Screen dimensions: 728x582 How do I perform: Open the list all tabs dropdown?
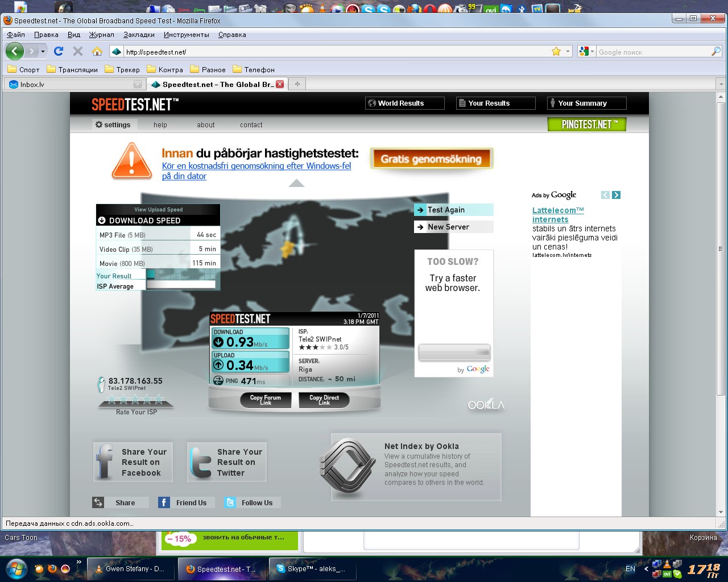[721, 84]
